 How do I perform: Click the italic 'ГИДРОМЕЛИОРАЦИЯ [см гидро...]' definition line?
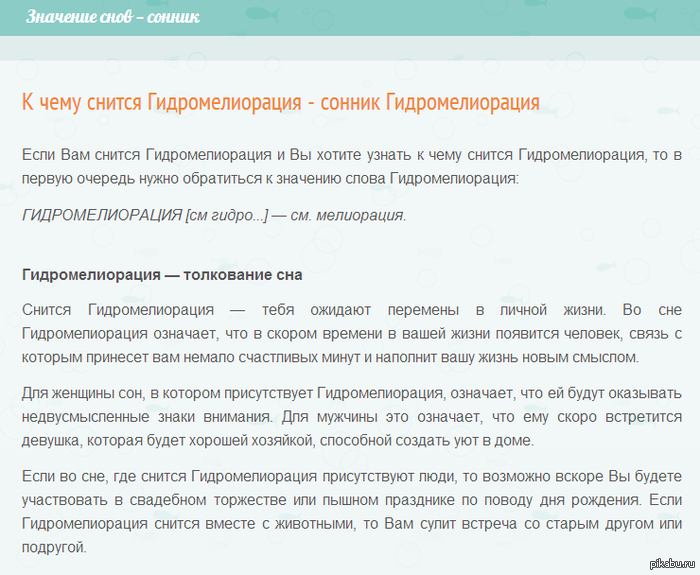(214, 215)
